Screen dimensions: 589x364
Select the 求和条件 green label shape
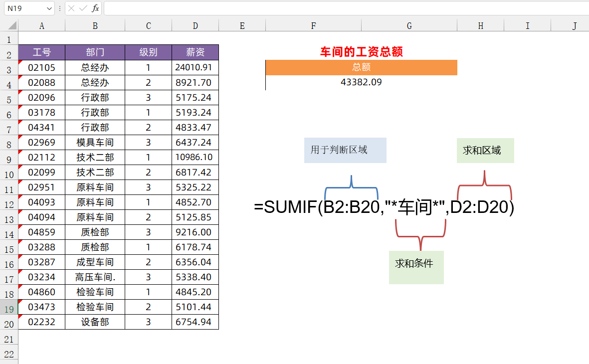coord(416,267)
